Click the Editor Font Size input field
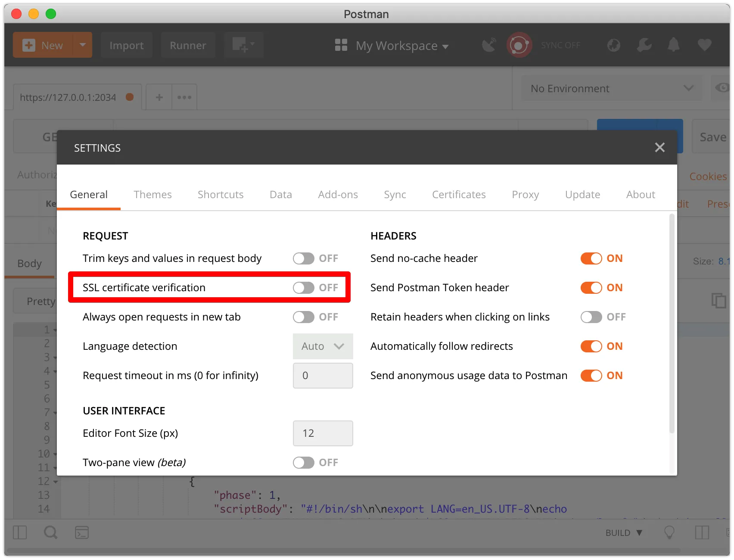Image resolution: width=734 pixels, height=560 pixels. click(323, 433)
